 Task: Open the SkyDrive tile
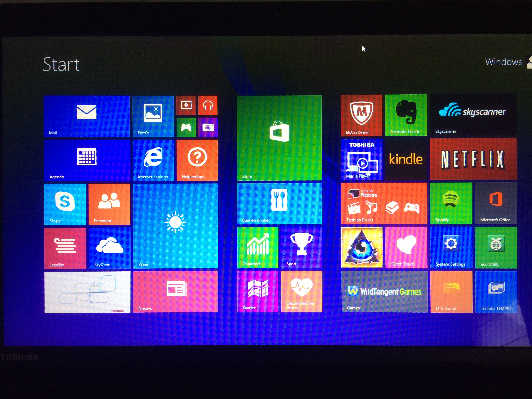click(x=110, y=248)
